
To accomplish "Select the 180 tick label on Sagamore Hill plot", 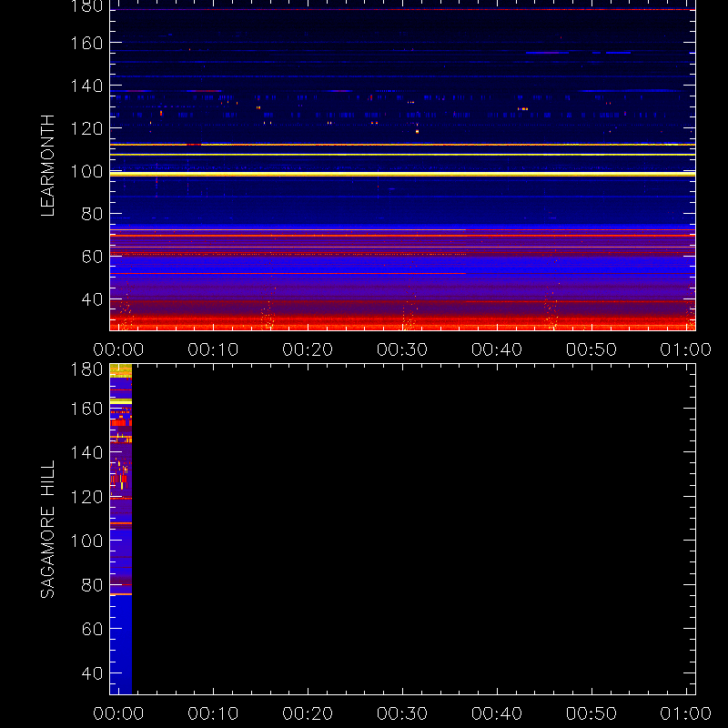I will point(86,369).
